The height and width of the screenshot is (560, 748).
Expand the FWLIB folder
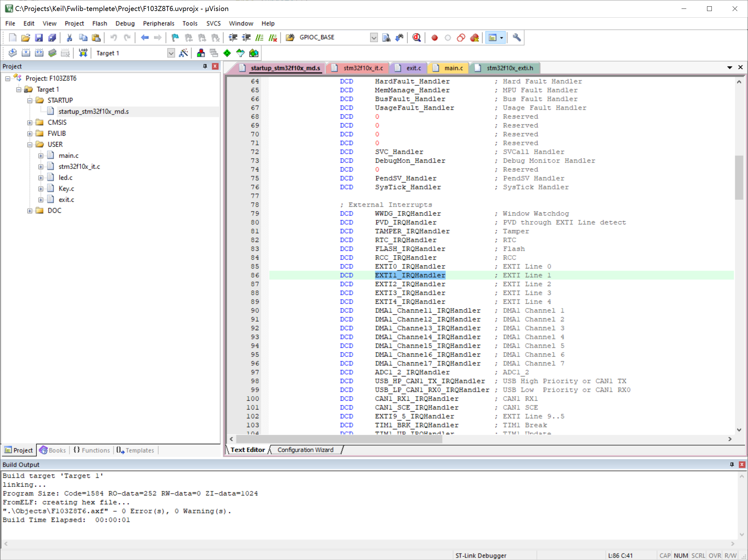[30, 133]
